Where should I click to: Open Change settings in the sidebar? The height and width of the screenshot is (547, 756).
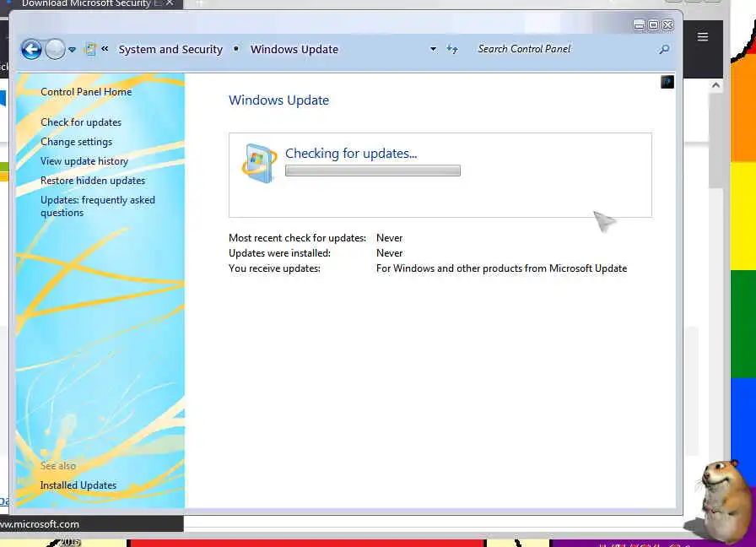point(76,142)
